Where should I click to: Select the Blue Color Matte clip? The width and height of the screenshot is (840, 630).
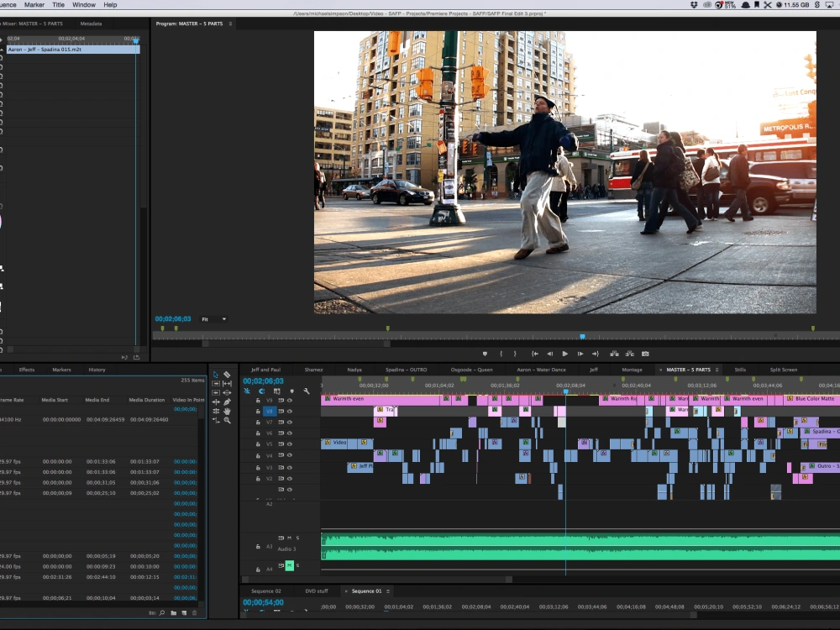[811, 398]
